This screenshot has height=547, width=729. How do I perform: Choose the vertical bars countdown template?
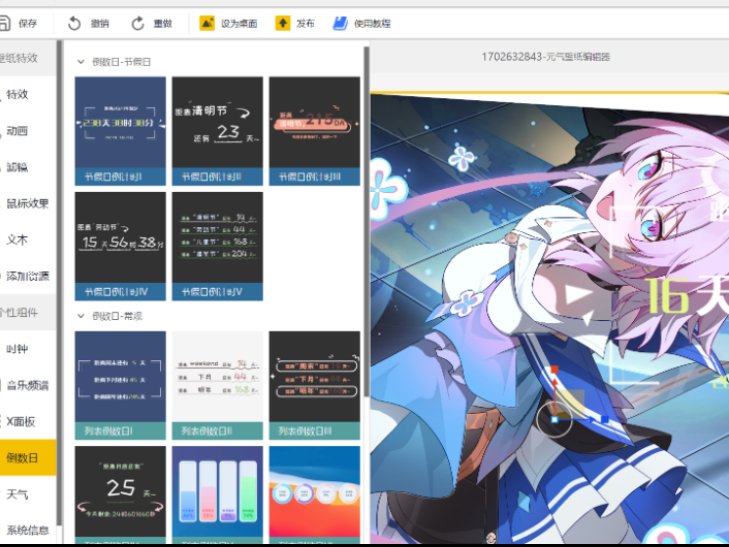217,494
